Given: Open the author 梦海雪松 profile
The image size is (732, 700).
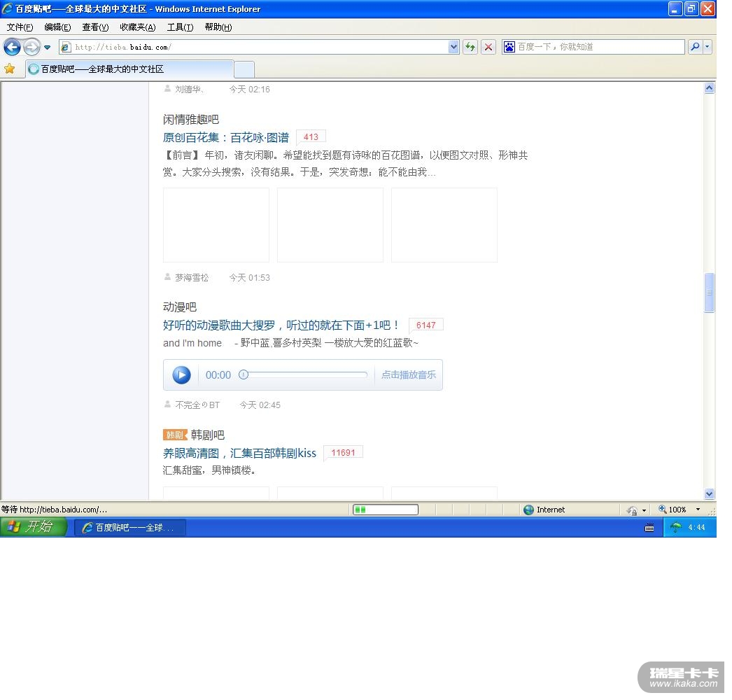Looking at the screenshot, I should 192,278.
